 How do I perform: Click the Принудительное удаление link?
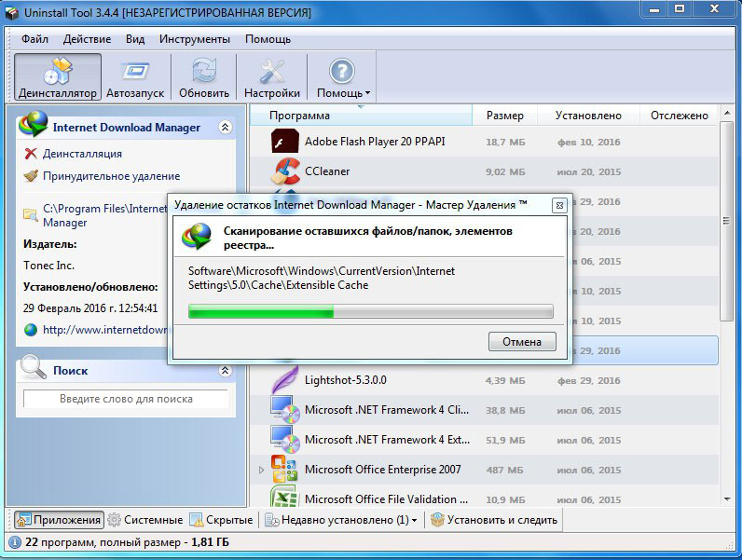point(111,176)
